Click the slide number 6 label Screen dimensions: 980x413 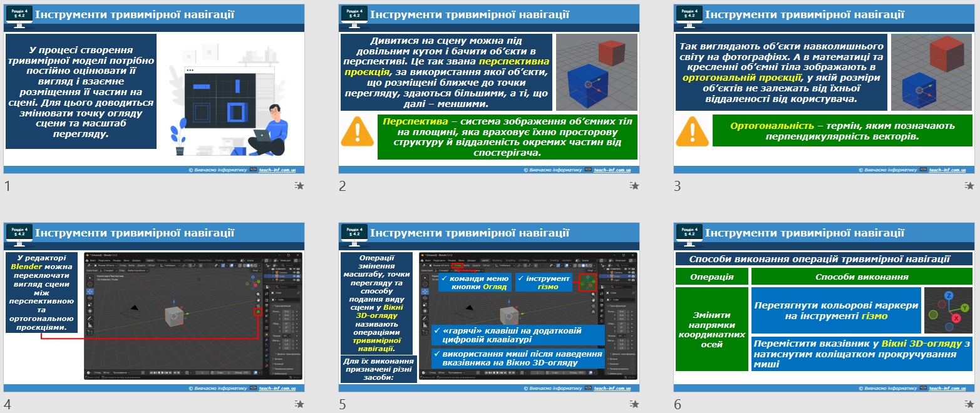678,404
